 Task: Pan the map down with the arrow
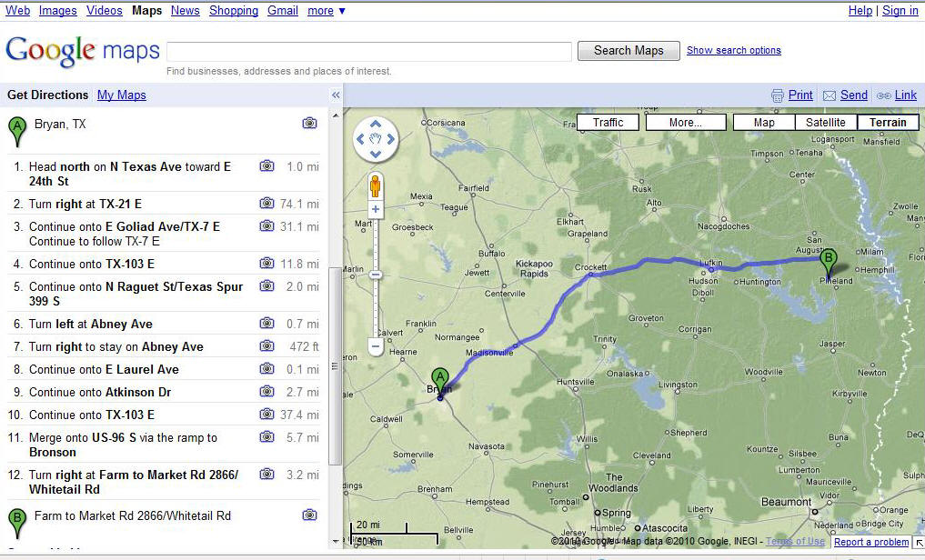pyautogui.click(x=376, y=154)
